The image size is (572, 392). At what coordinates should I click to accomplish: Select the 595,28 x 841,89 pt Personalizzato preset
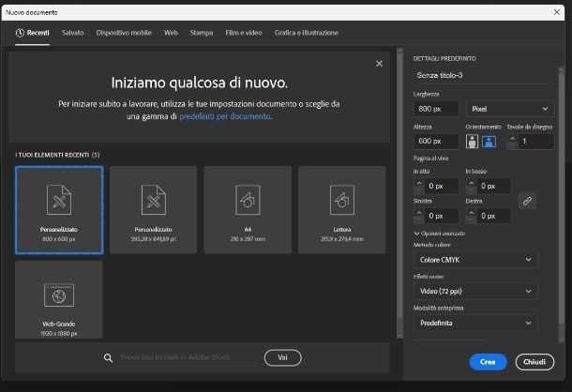tap(153, 210)
